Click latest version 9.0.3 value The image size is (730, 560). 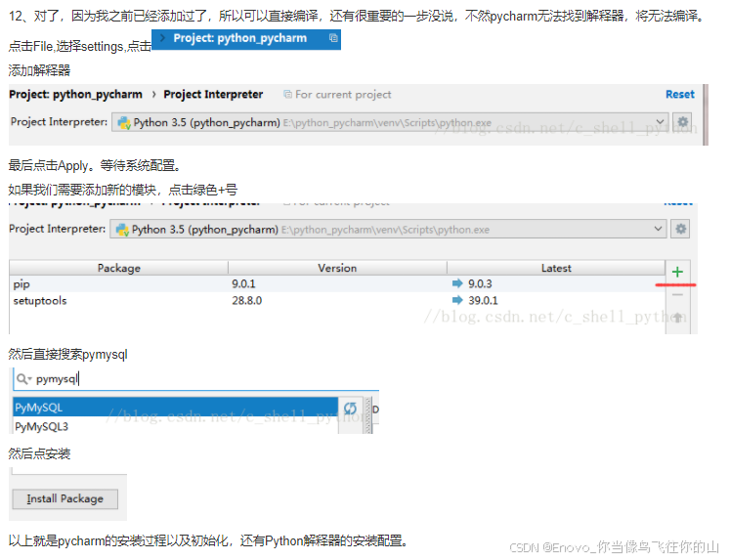click(x=480, y=283)
